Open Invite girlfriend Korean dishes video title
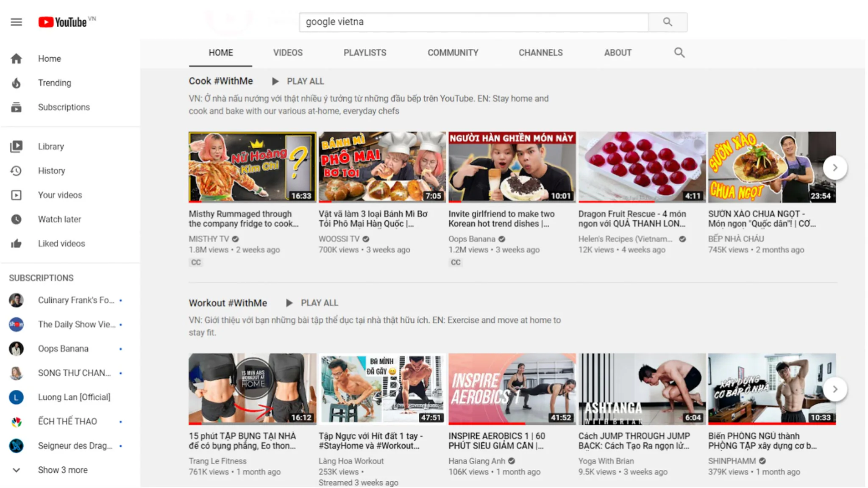The image size is (868, 488). 501,219
